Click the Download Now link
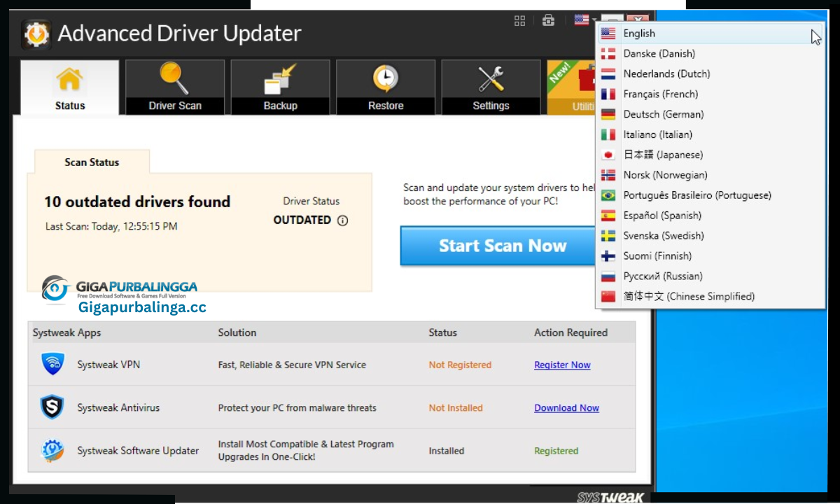 pos(566,408)
